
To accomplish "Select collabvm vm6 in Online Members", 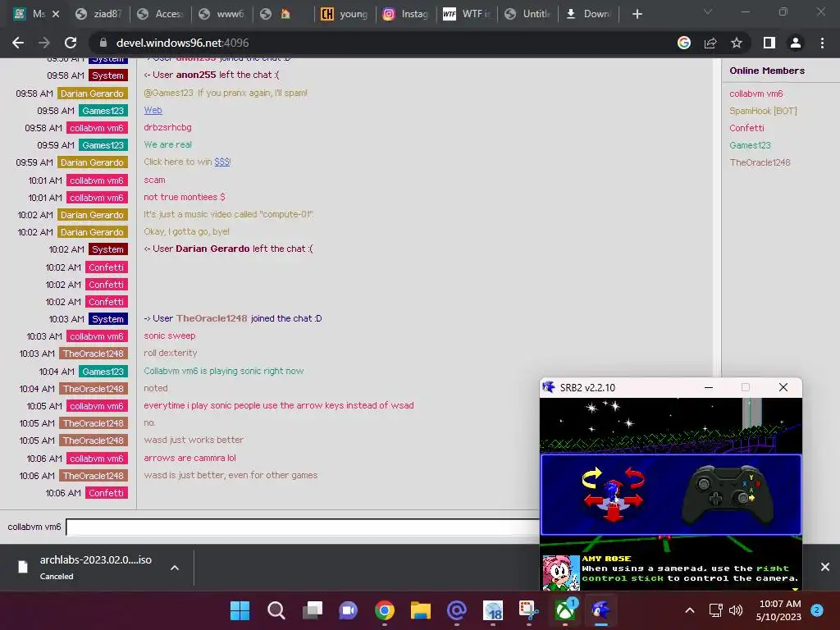I will [756, 94].
